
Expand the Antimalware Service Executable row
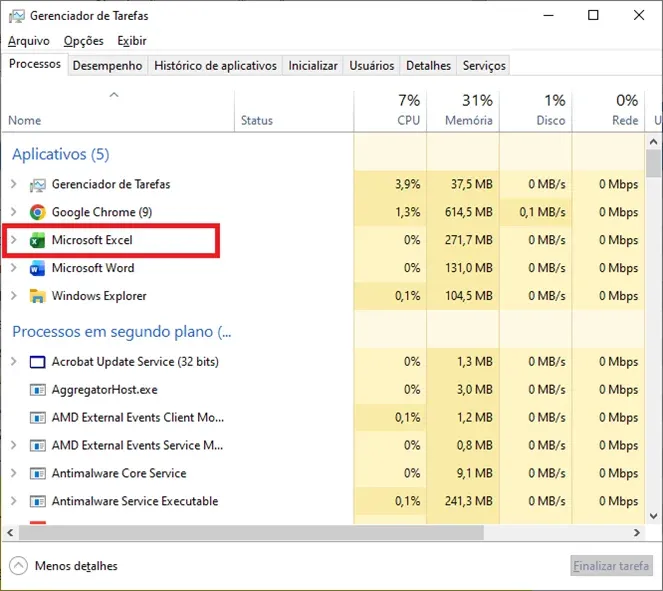14,501
